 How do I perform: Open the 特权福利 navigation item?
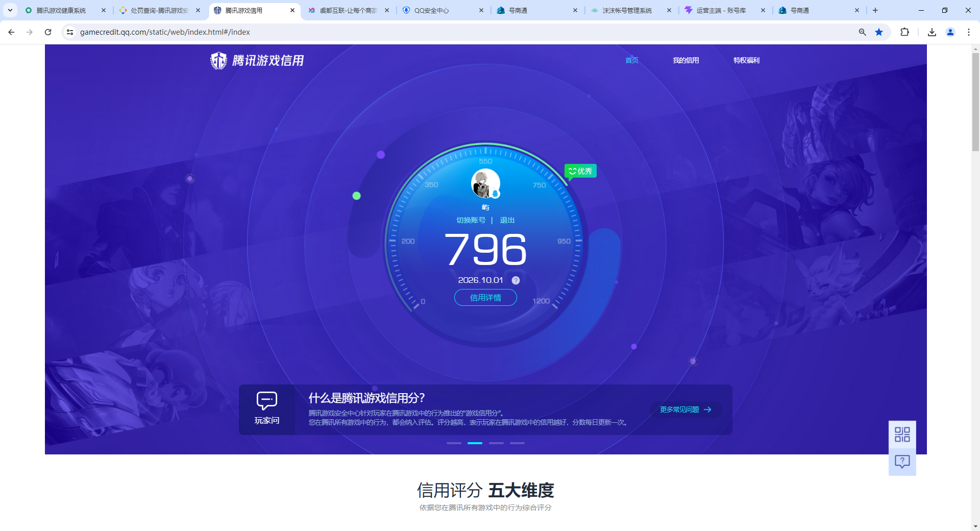coord(746,60)
